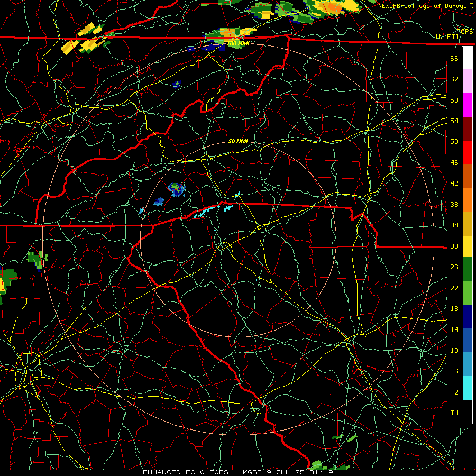Click the "58" scale label
This screenshot has width=476, height=476.
click(454, 100)
